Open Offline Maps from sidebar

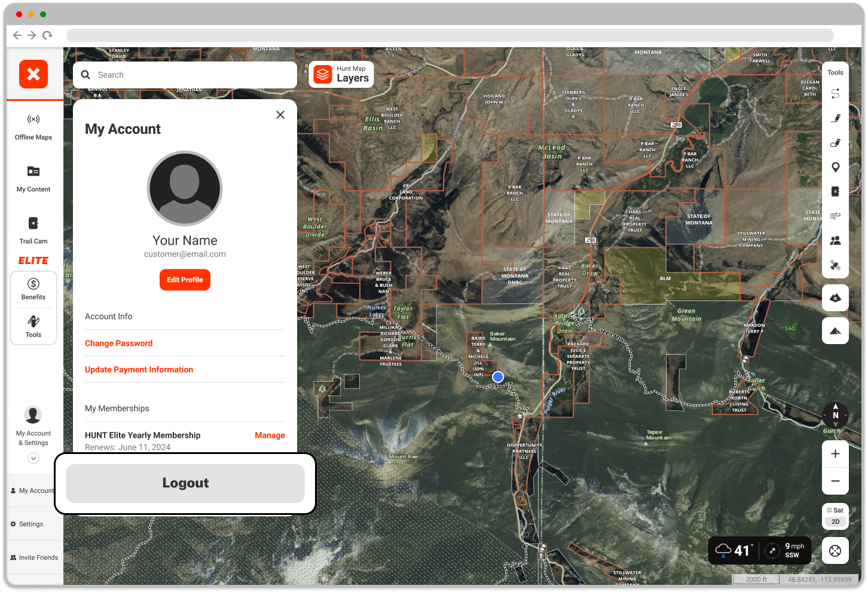pyautogui.click(x=33, y=127)
